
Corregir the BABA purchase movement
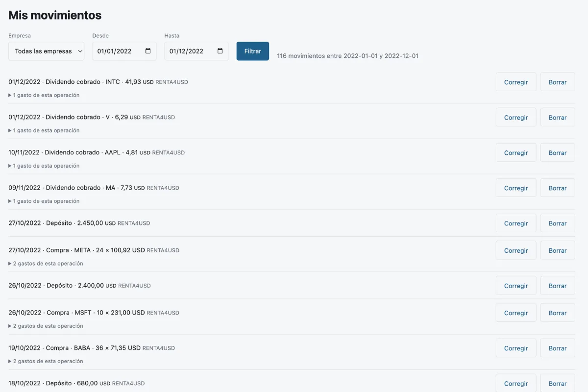pyautogui.click(x=516, y=348)
